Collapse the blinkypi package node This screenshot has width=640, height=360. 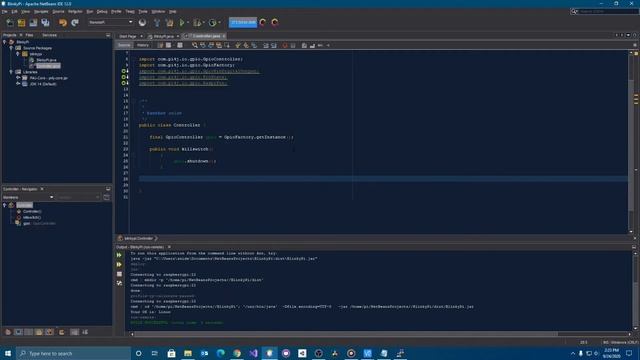tap(18, 54)
